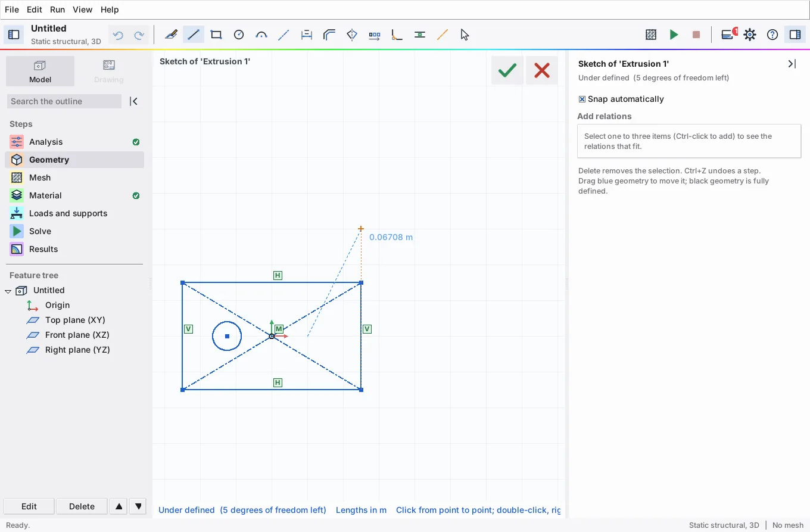Image resolution: width=810 pixels, height=532 pixels.
Task: Run the analysis with green play
Action: coord(674,35)
